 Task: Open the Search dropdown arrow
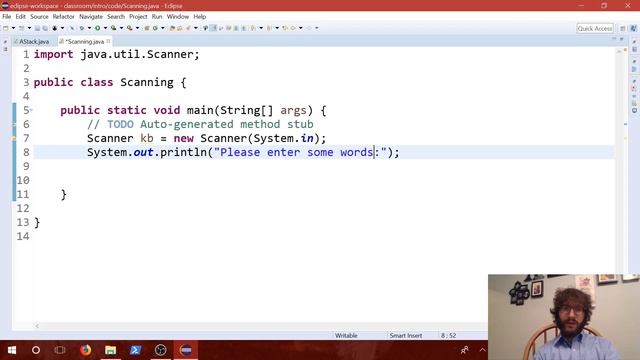(x=196, y=28)
